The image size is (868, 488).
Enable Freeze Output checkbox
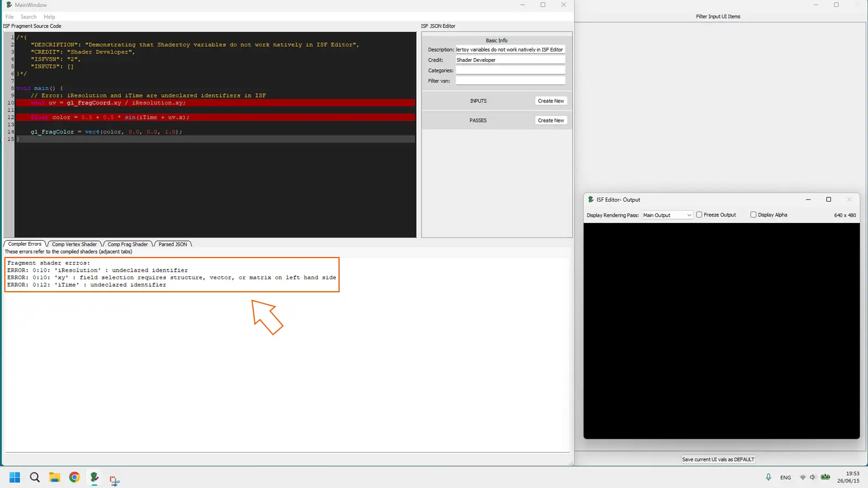pyautogui.click(x=699, y=215)
